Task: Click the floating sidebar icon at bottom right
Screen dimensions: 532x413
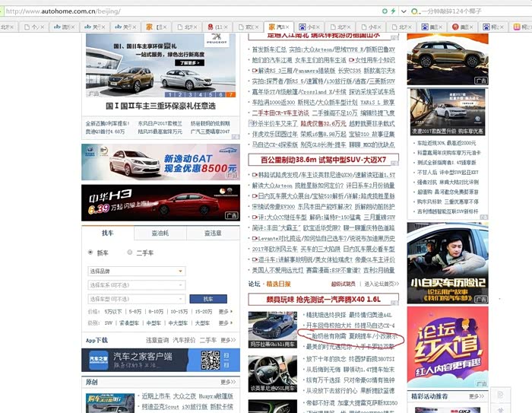Action: [x=501, y=395]
